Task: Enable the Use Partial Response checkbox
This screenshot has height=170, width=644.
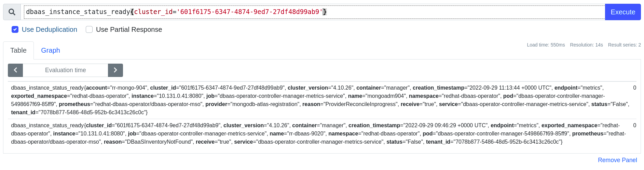Action: click(89, 29)
